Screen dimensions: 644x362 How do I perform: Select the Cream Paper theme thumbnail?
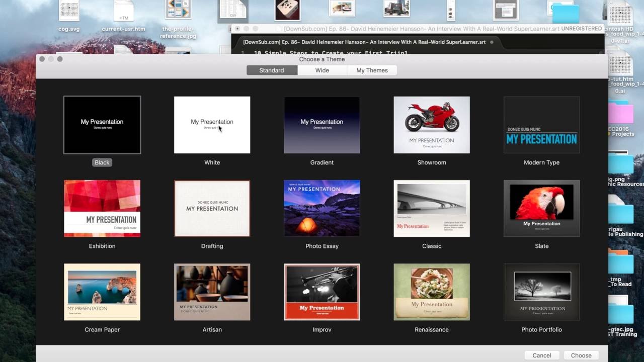(x=102, y=292)
